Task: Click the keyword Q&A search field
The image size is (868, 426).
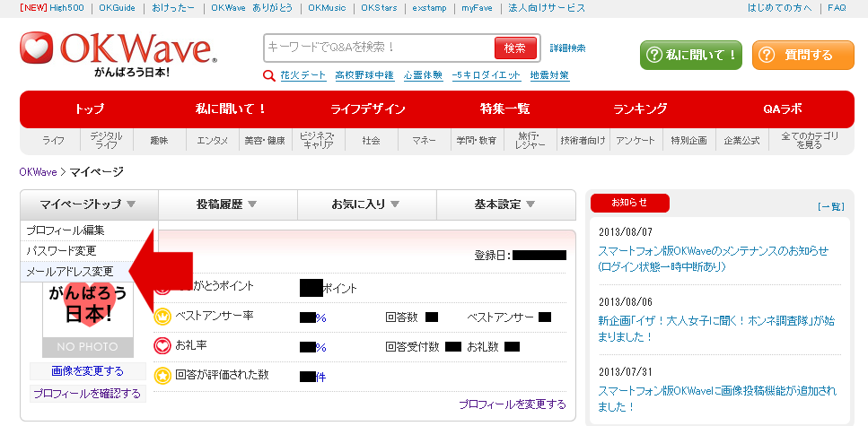Action: pos(379,48)
